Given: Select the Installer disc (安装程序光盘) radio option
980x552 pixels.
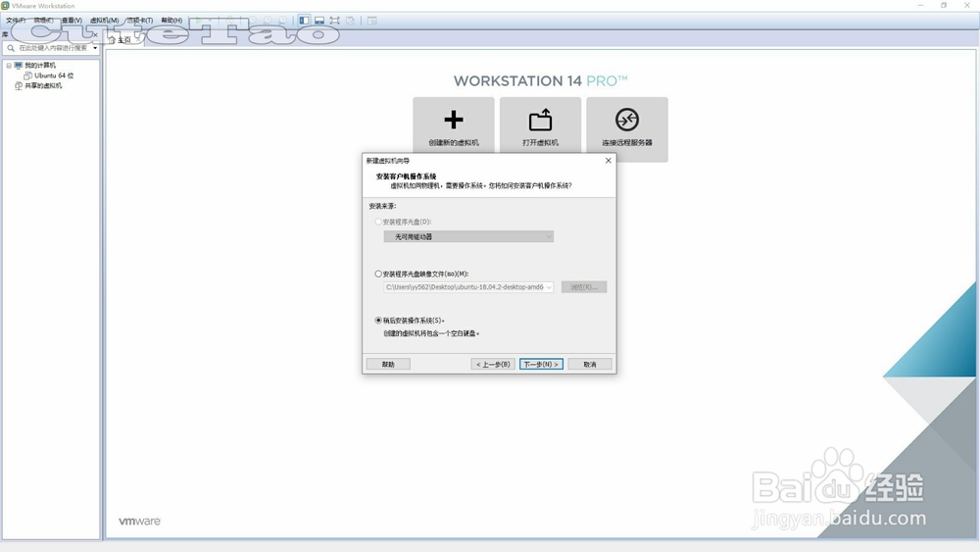Looking at the screenshot, I should click(378, 222).
